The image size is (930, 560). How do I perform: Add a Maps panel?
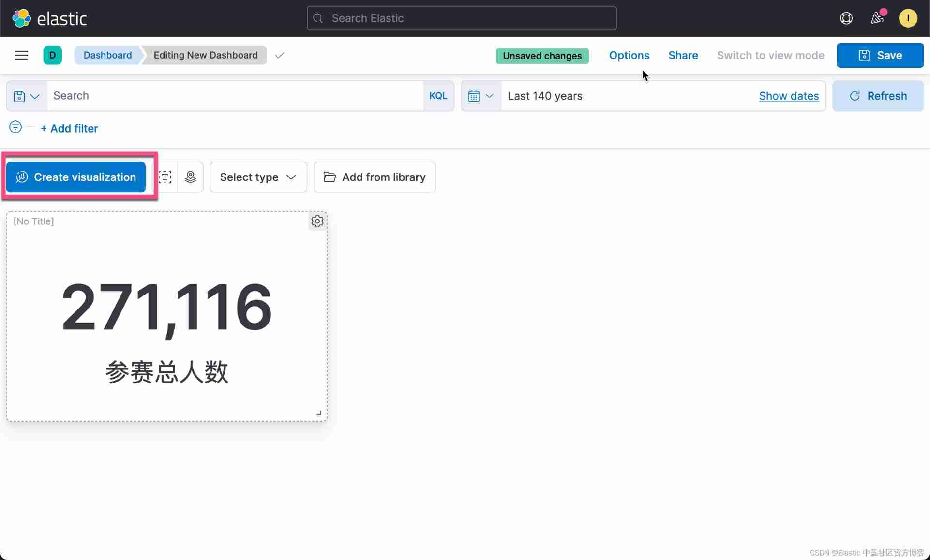(x=190, y=177)
